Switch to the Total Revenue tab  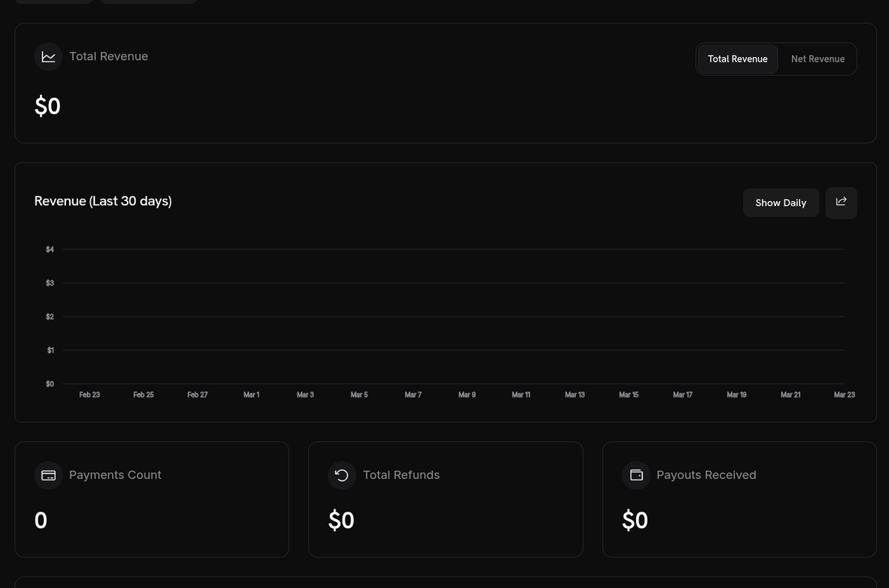tap(738, 59)
